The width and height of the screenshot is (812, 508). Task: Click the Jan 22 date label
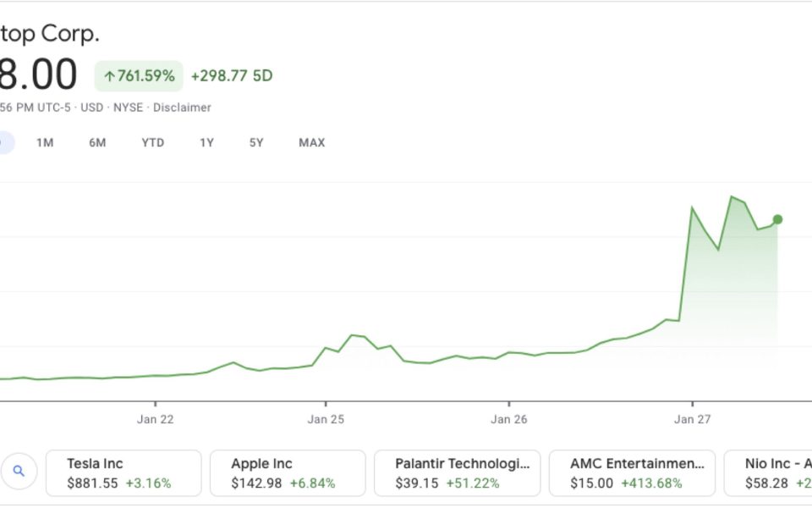coord(157,419)
